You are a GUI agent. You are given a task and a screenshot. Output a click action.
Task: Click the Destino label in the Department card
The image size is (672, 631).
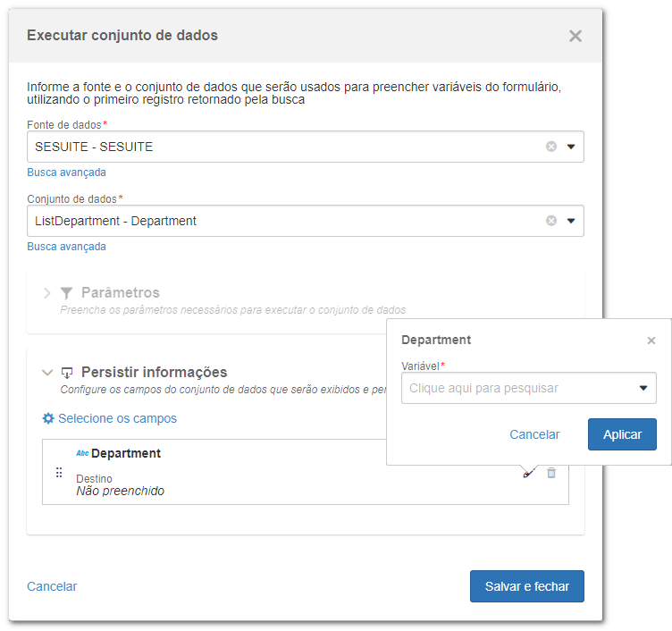[95, 479]
